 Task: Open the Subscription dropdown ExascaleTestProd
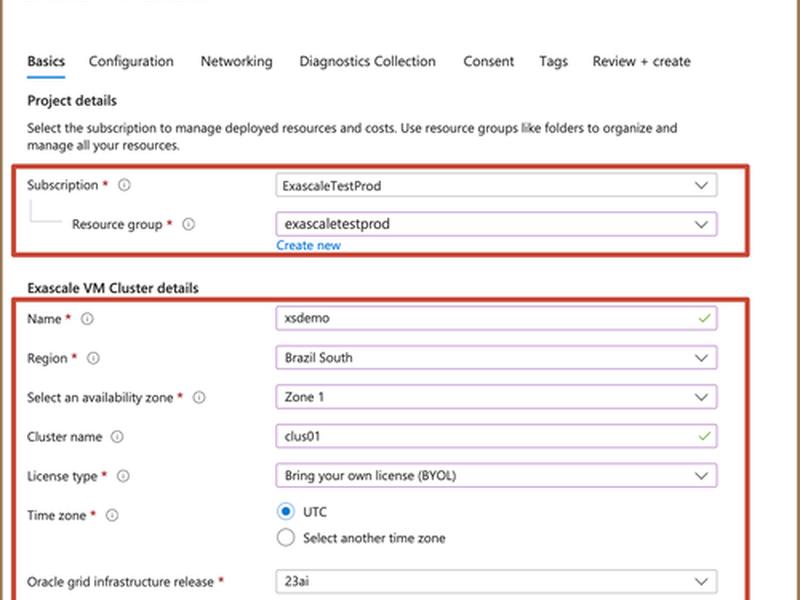(496, 185)
